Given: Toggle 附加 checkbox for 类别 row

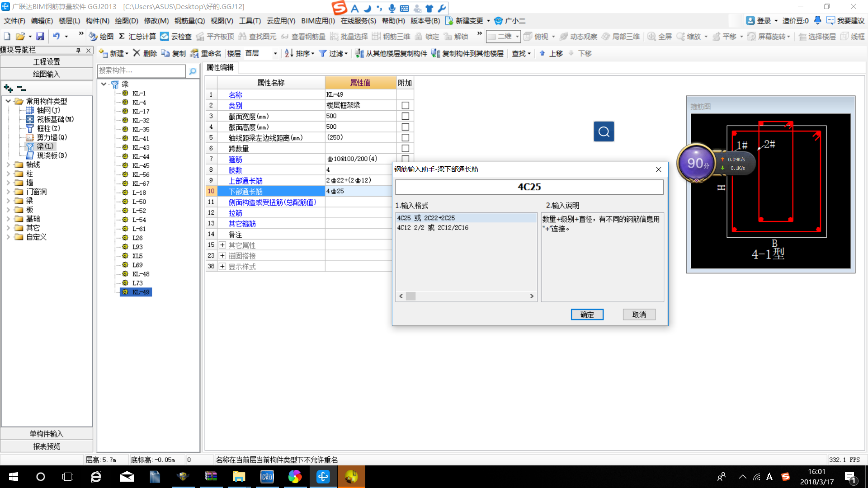Looking at the screenshot, I should tap(405, 105).
